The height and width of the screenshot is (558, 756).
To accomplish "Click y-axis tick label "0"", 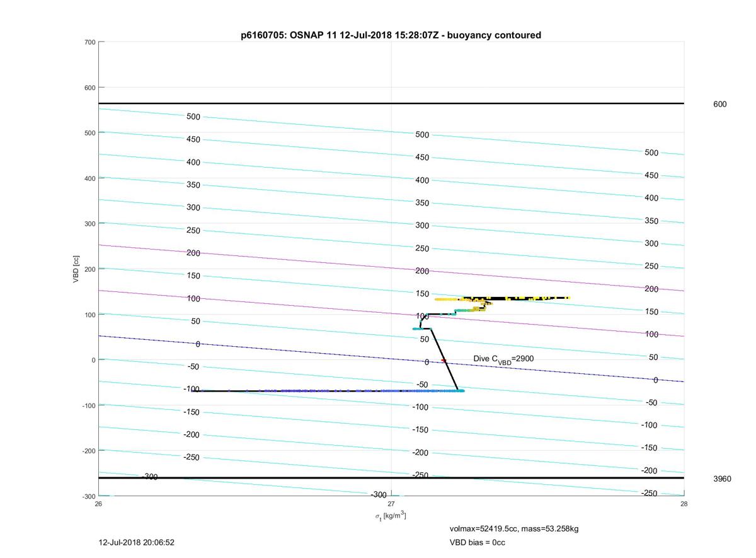I will [x=93, y=360].
